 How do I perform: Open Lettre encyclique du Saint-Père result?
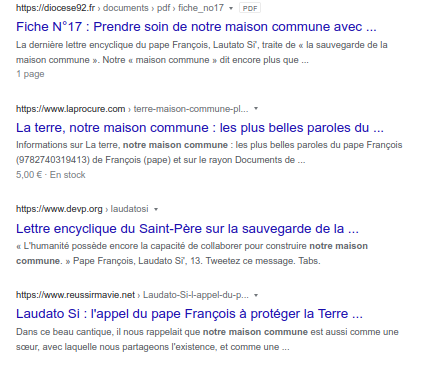click(x=187, y=229)
